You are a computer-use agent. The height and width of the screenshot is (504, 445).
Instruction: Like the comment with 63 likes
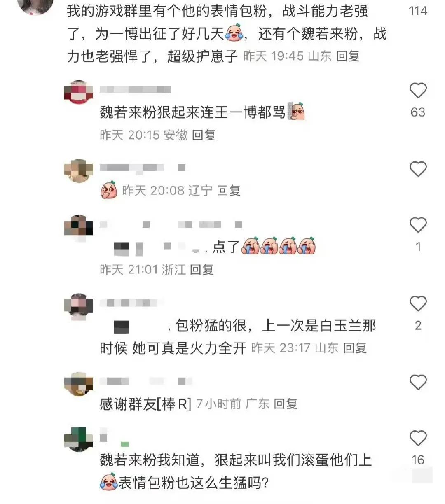point(418,90)
